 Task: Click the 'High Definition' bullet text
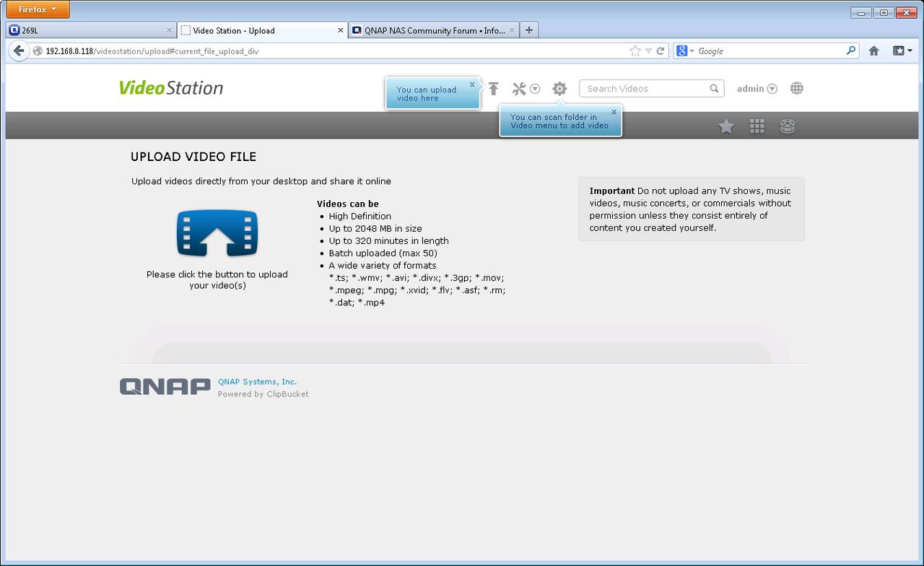tap(360, 217)
